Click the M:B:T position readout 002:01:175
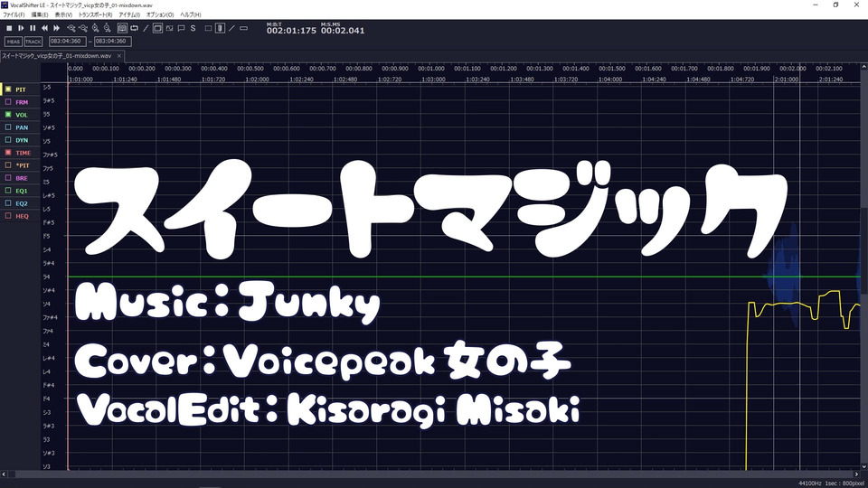 point(291,31)
